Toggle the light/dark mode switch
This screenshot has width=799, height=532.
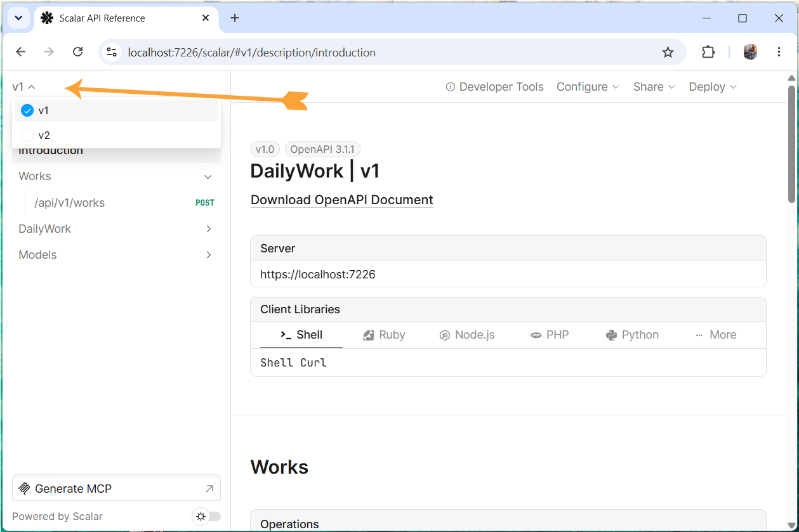tap(206, 516)
